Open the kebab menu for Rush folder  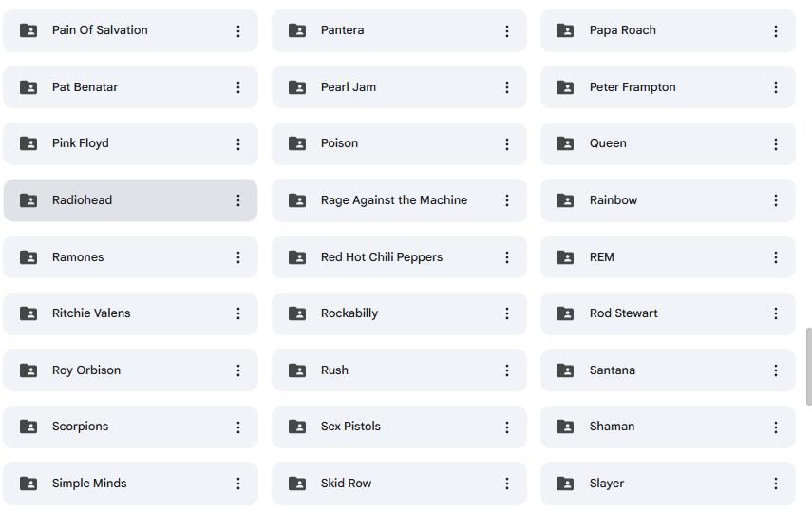coord(507,370)
